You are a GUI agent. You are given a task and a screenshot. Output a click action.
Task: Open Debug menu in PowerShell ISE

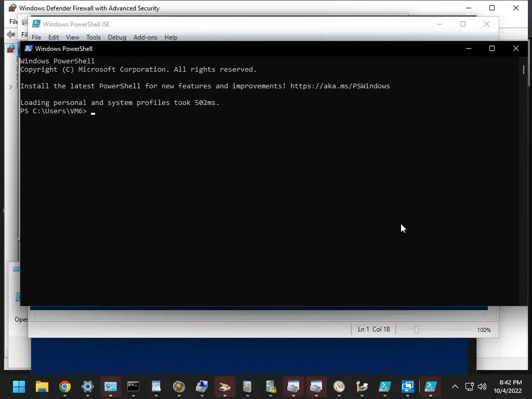click(x=117, y=37)
